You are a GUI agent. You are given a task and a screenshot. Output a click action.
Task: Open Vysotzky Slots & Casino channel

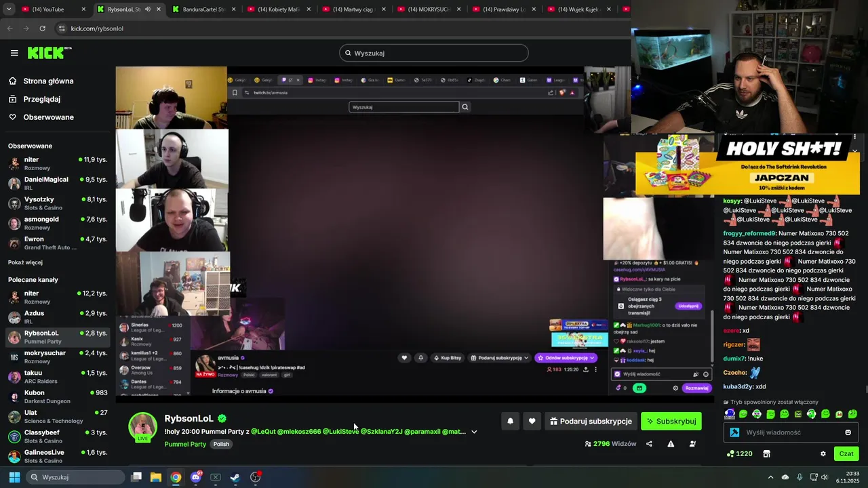(58, 203)
